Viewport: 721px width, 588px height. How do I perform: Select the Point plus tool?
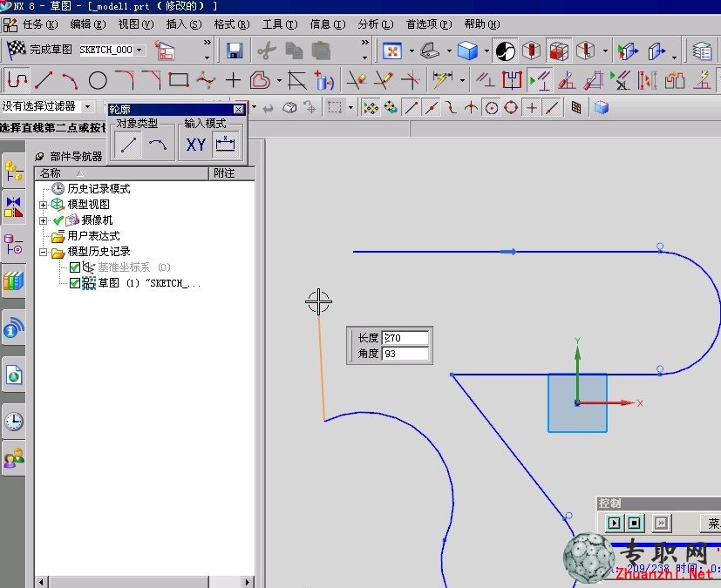(x=233, y=80)
